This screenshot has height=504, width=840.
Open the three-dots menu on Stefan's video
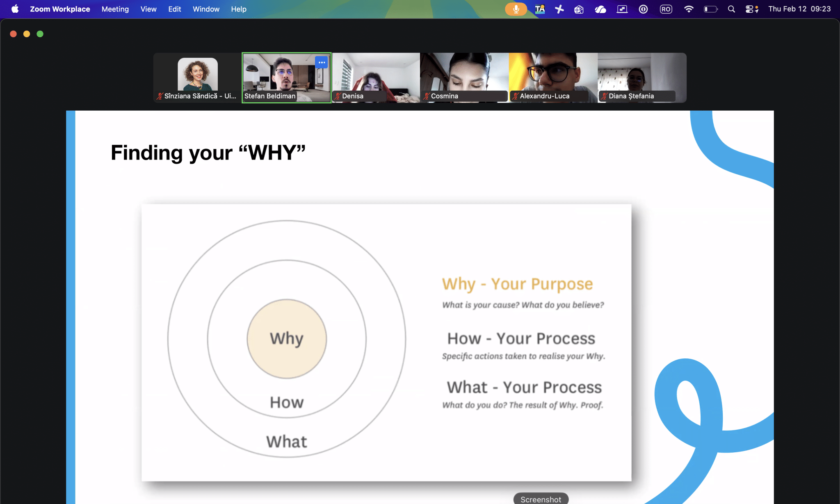point(322,62)
